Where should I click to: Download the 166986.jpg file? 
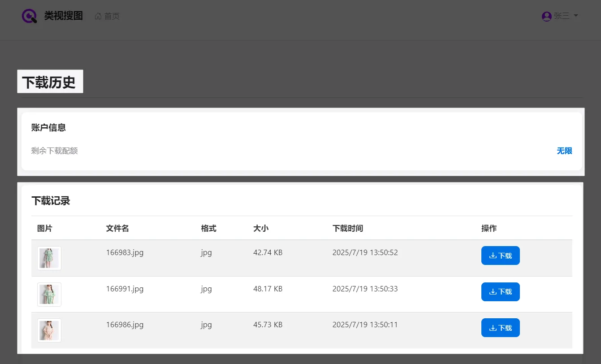click(500, 328)
